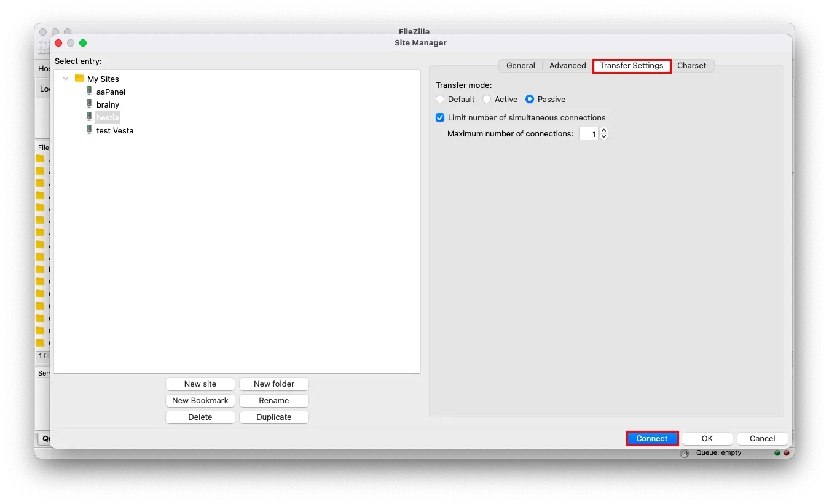Switch to the Charset tab
829x504 pixels.
(691, 65)
